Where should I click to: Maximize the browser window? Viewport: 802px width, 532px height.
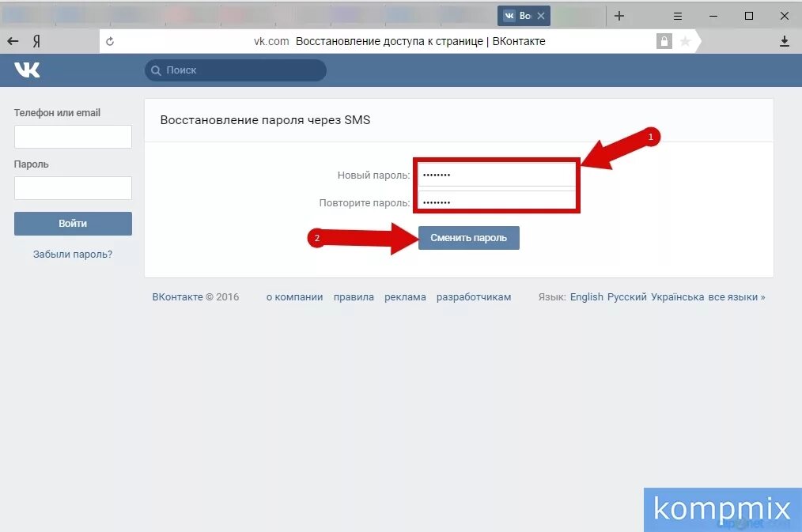click(x=749, y=16)
